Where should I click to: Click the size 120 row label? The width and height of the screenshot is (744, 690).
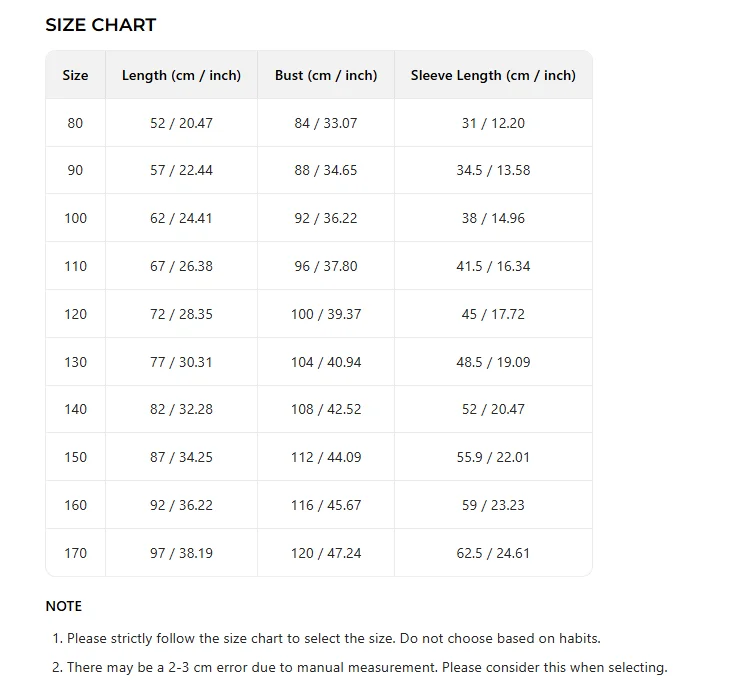pyautogui.click(x=75, y=314)
